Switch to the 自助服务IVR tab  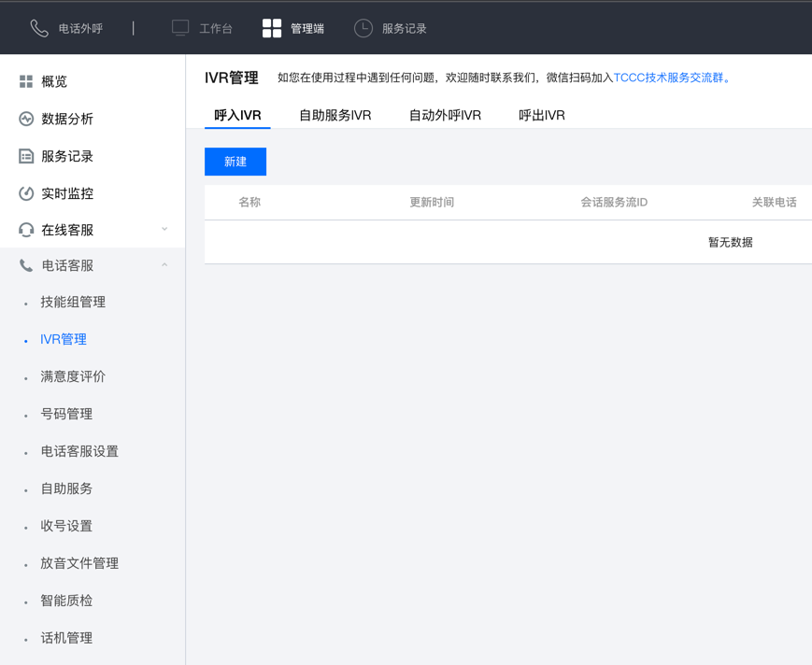335,116
